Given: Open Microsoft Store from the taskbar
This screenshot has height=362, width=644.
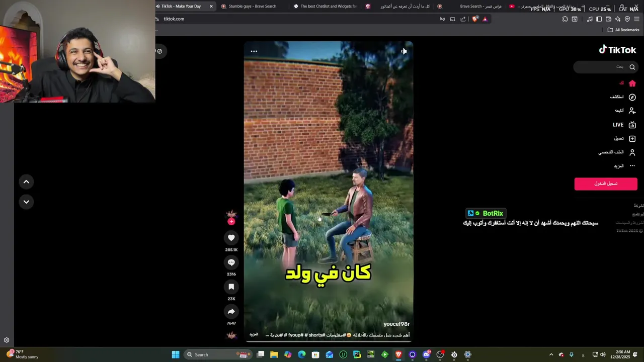Looking at the screenshot, I should 315,354.
